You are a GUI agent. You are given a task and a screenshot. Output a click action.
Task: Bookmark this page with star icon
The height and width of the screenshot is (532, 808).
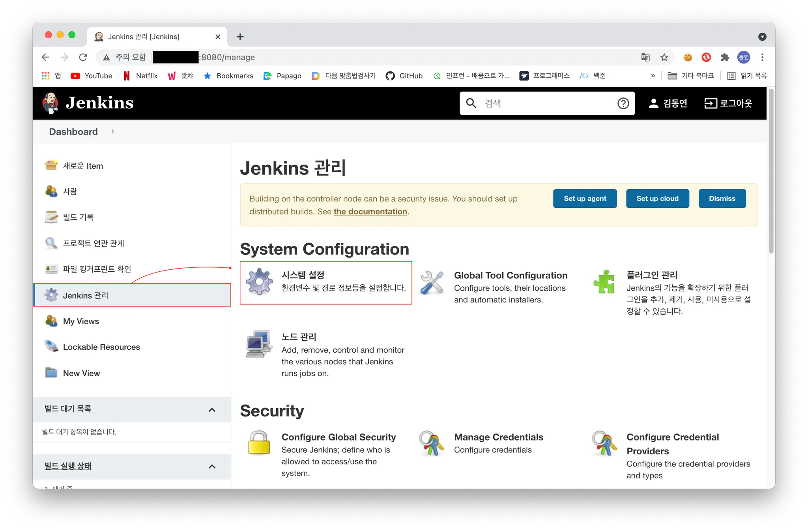[x=664, y=58]
